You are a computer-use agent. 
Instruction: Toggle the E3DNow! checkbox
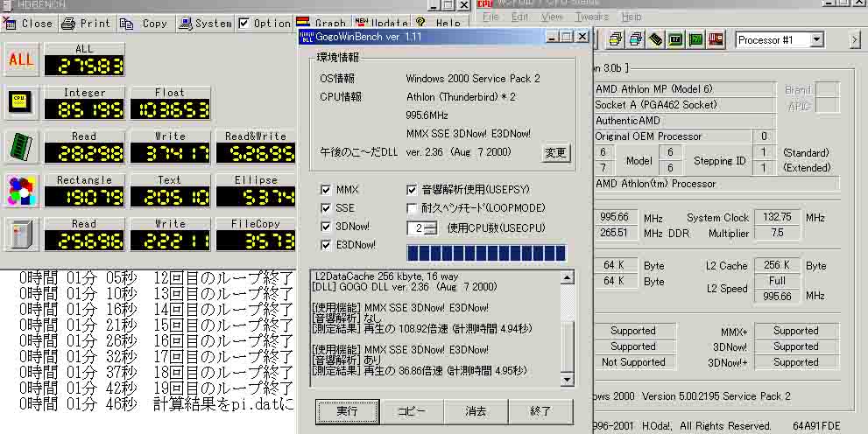click(326, 245)
